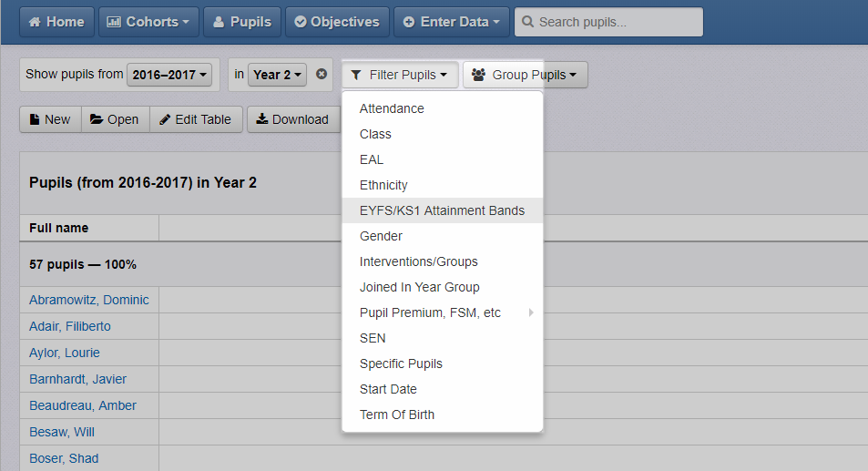Filter pupils by Gender
This screenshot has height=471, width=868.
(443, 236)
